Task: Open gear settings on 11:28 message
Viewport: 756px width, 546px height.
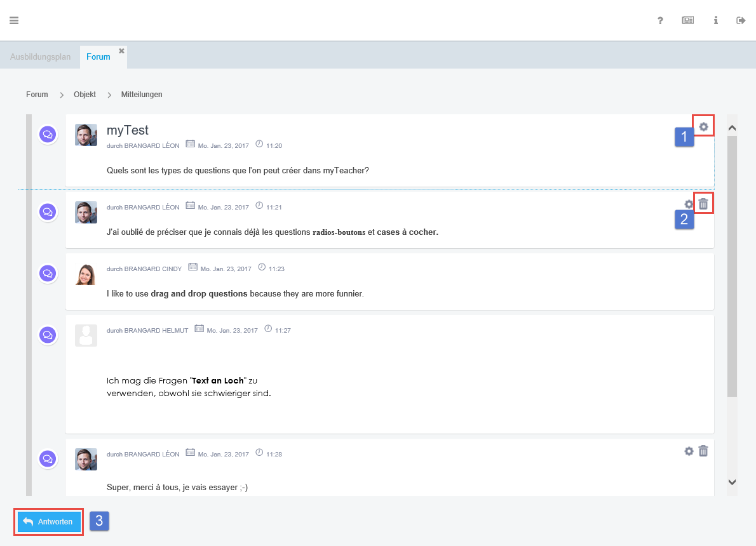Action: point(689,451)
